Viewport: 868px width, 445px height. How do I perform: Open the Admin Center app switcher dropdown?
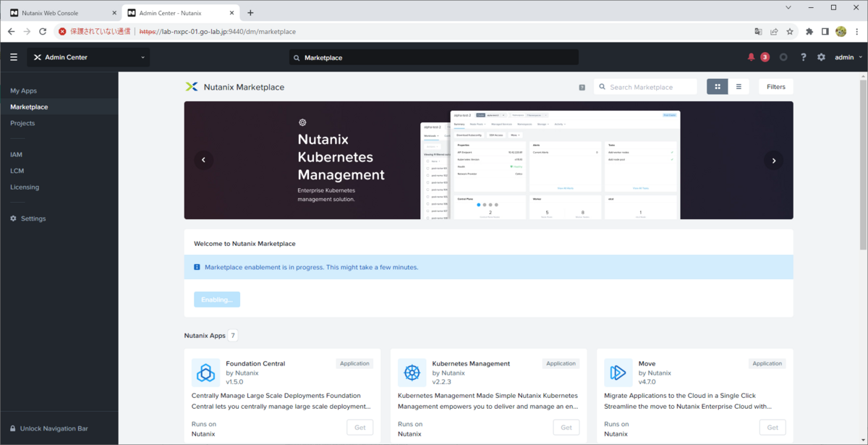pos(88,57)
